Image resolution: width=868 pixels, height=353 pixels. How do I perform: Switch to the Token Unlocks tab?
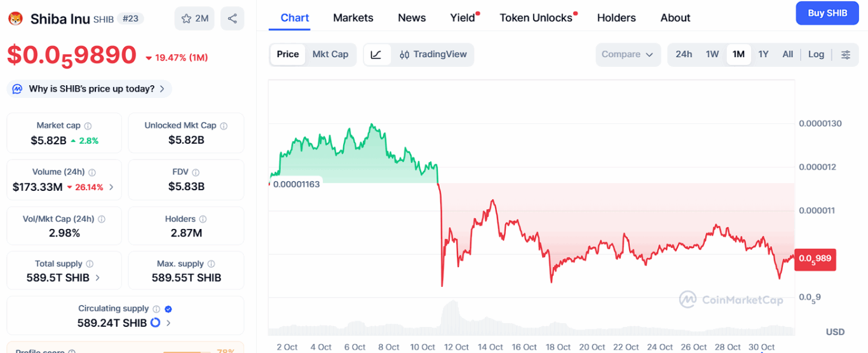point(536,18)
